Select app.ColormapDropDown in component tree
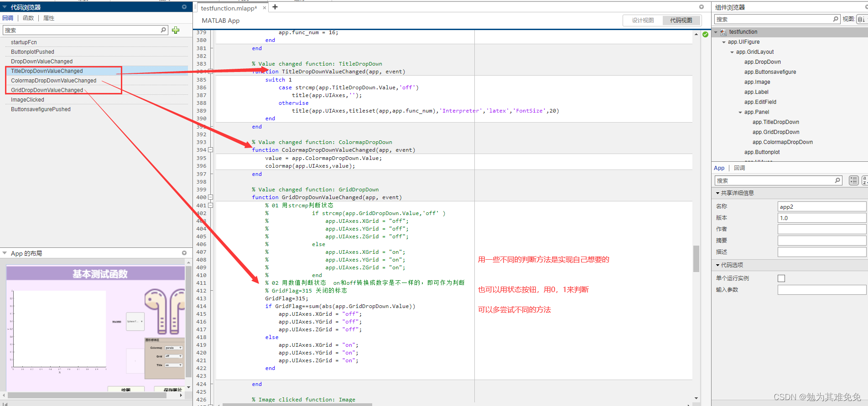 (782, 142)
